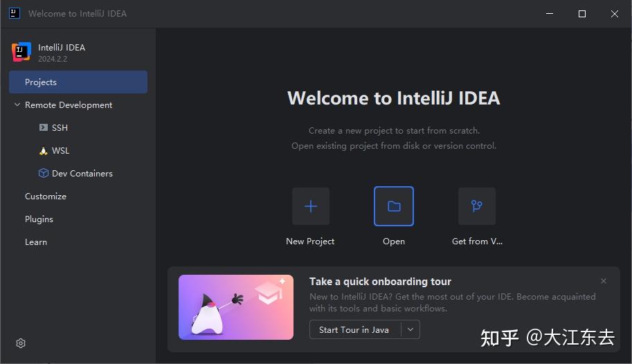
Task: Click the Get from V... label
Action: pyautogui.click(x=477, y=241)
